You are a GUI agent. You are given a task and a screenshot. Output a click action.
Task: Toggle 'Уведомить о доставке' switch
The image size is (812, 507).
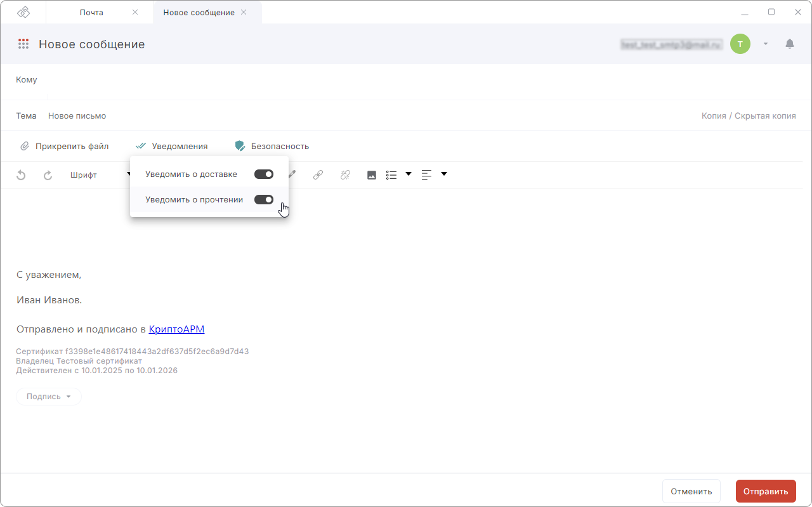(x=264, y=174)
